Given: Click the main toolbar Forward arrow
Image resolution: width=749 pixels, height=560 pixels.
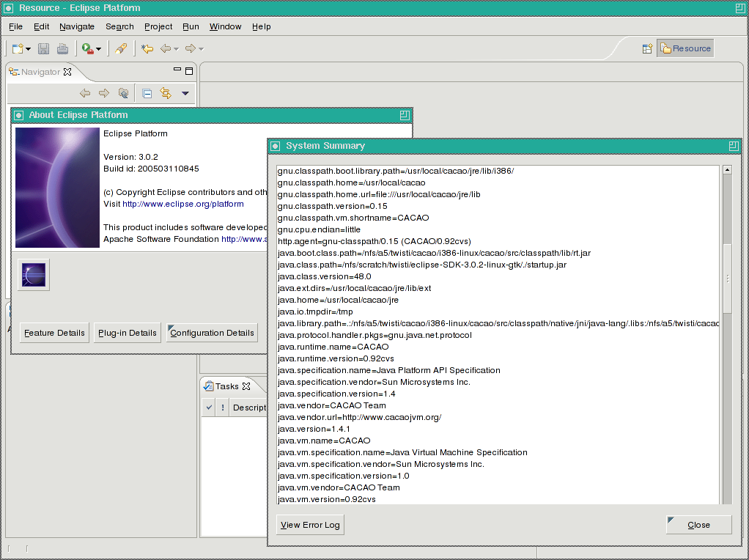Looking at the screenshot, I should tap(190, 48).
